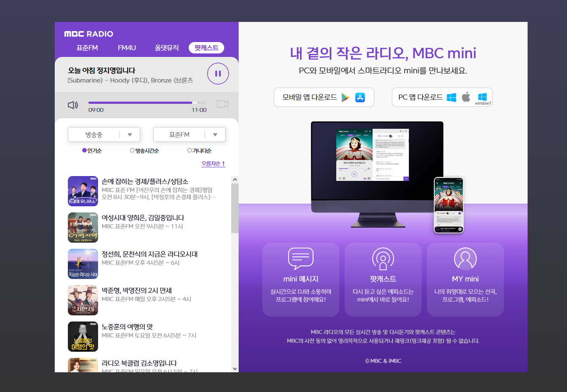Screen dimensions: 567x392
Task: Pause the current broadcast playback
Action: click(218, 74)
